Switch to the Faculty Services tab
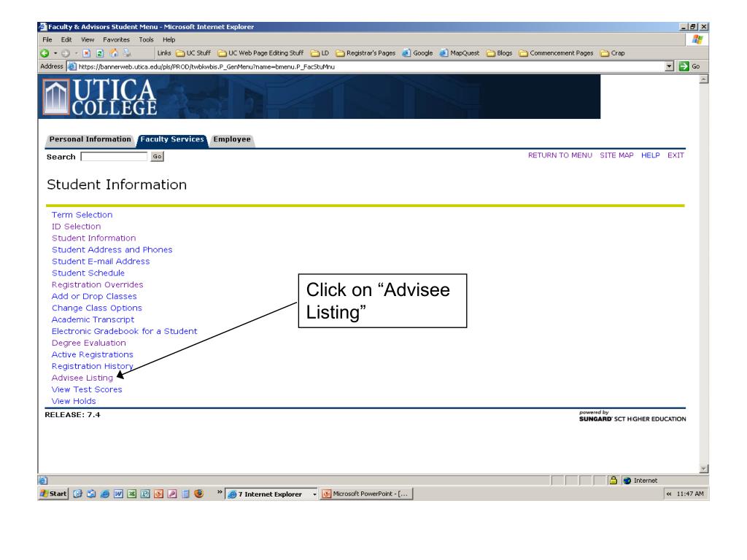This screenshot has height=560, width=747. coord(172,139)
